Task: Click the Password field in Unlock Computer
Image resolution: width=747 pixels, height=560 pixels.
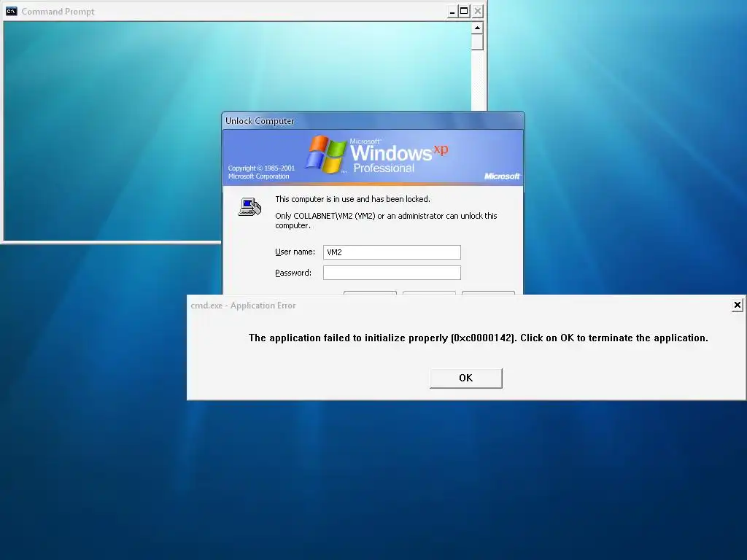Action: pos(392,273)
